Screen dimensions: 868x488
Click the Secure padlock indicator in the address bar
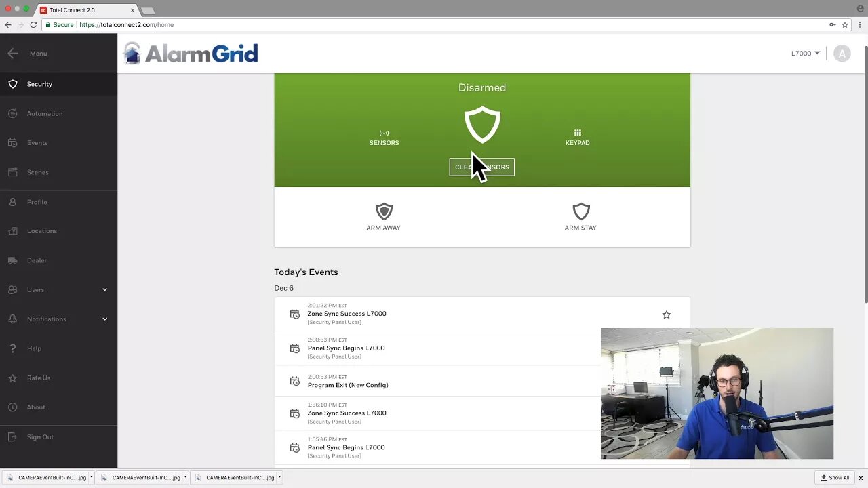click(x=59, y=25)
